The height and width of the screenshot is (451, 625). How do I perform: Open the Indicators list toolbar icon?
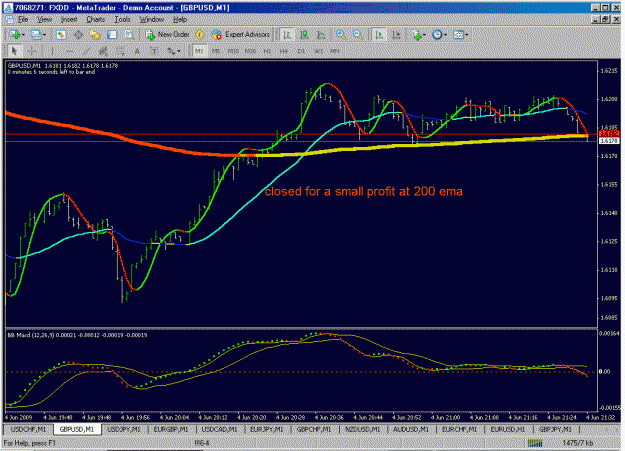coord(417,35)
